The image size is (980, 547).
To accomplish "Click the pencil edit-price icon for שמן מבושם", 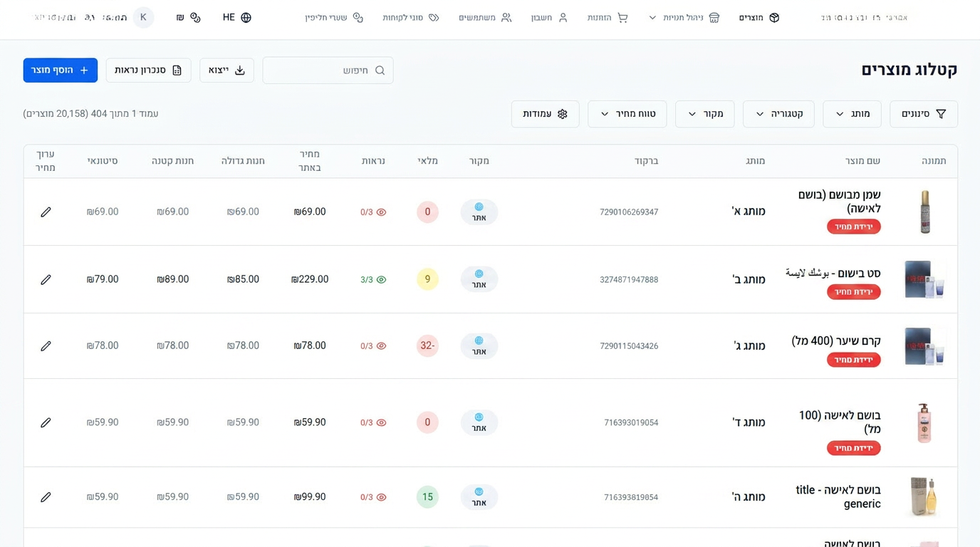I will point(46,212).
